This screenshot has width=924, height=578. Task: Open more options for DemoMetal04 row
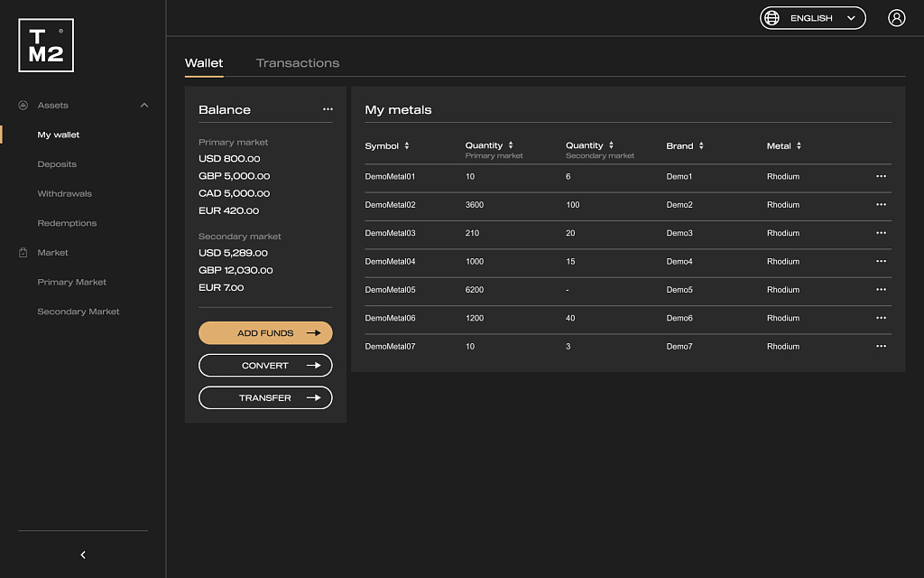[x=881, y=261]
